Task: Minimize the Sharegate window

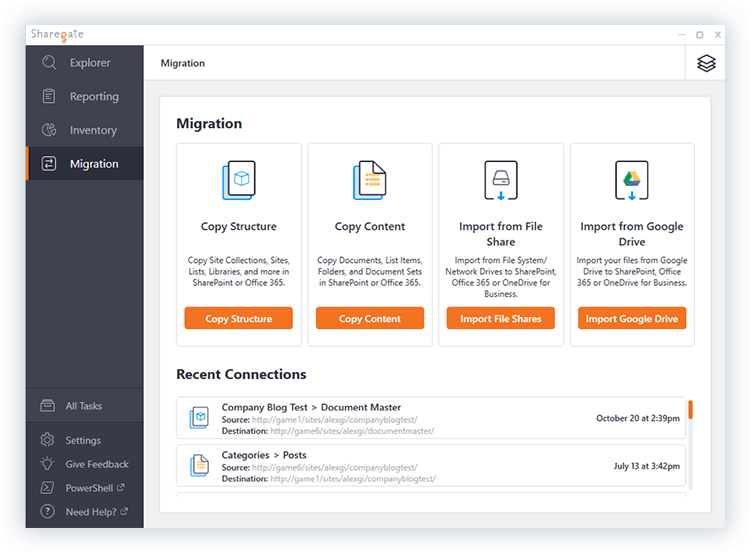Action: point(681,34)
